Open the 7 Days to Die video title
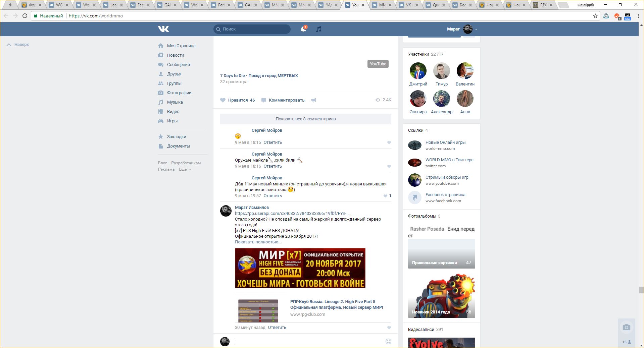This screenshot has width=644, height=348. [259, 76]
